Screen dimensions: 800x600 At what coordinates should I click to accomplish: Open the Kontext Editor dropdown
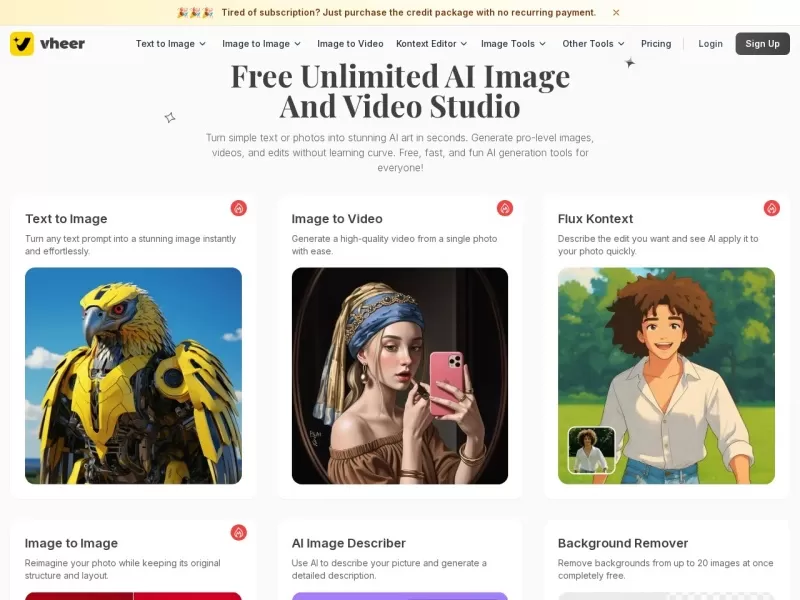[x=431, y=44]
